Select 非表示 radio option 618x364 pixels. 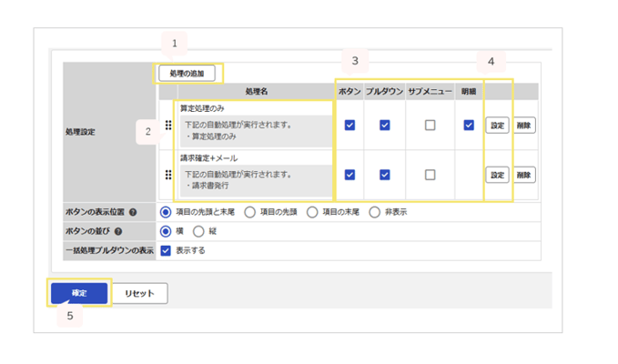(374, 212)
